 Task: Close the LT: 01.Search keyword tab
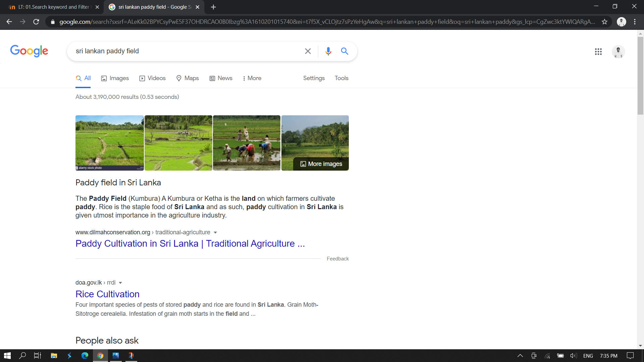97,7
